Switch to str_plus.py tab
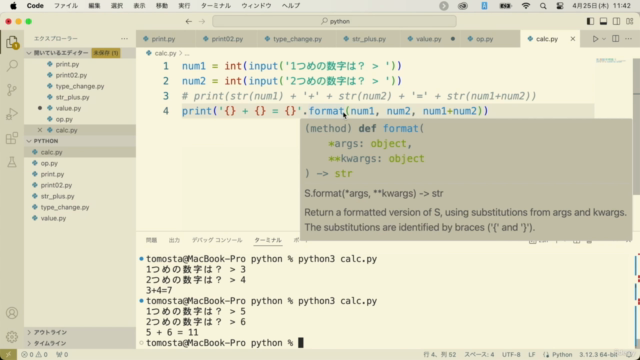Screen dimensions: 640x360 pos(369,39)
